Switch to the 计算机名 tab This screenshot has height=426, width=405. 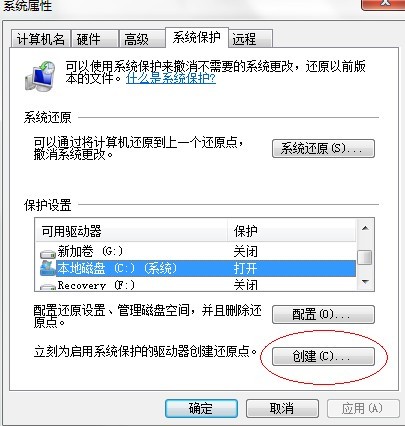[x=41, y=39]
